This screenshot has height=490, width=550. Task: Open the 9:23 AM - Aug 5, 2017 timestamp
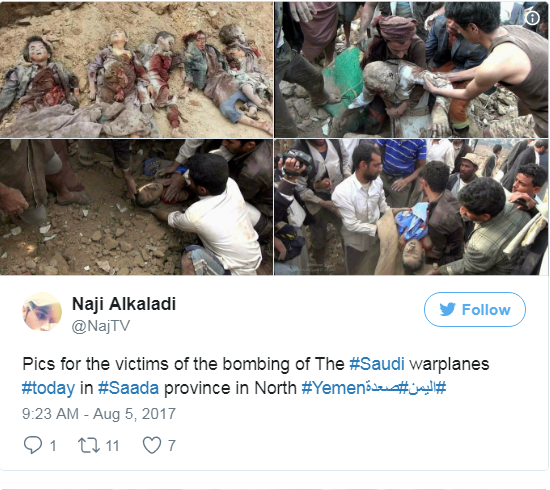99,414
